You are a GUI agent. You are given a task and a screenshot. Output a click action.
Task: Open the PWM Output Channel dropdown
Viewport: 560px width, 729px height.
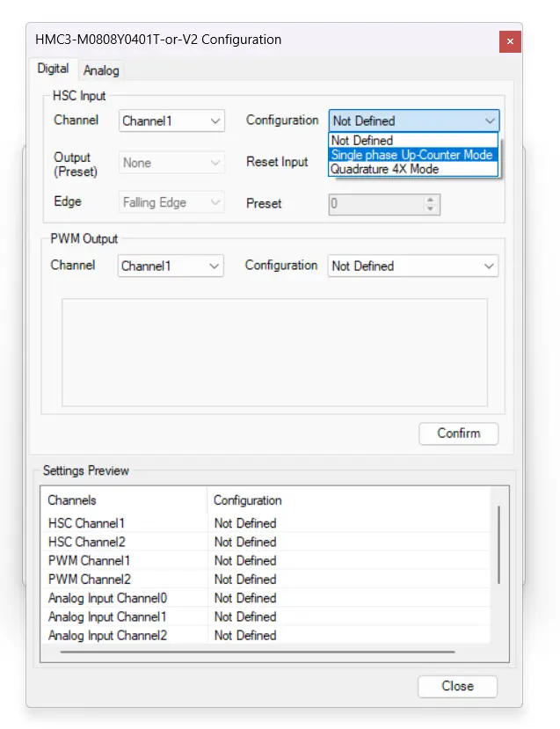click(171, 266)
